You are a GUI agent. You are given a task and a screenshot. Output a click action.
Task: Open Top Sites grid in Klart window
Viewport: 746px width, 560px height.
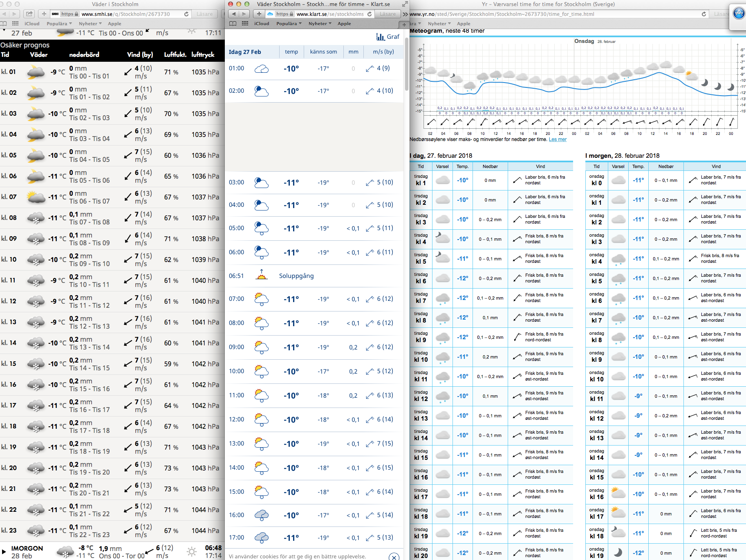(x=245, y=24)
